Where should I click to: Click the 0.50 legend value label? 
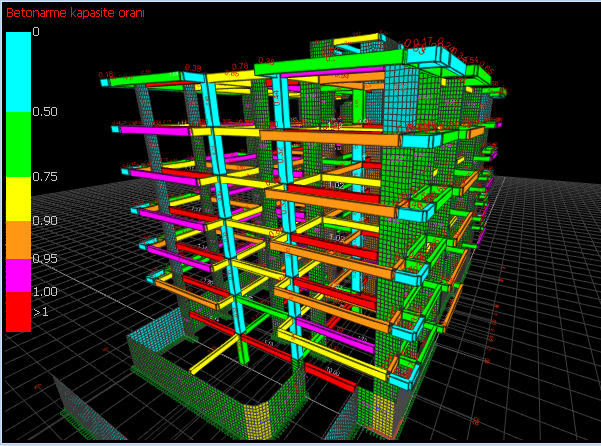click(44, 112)
